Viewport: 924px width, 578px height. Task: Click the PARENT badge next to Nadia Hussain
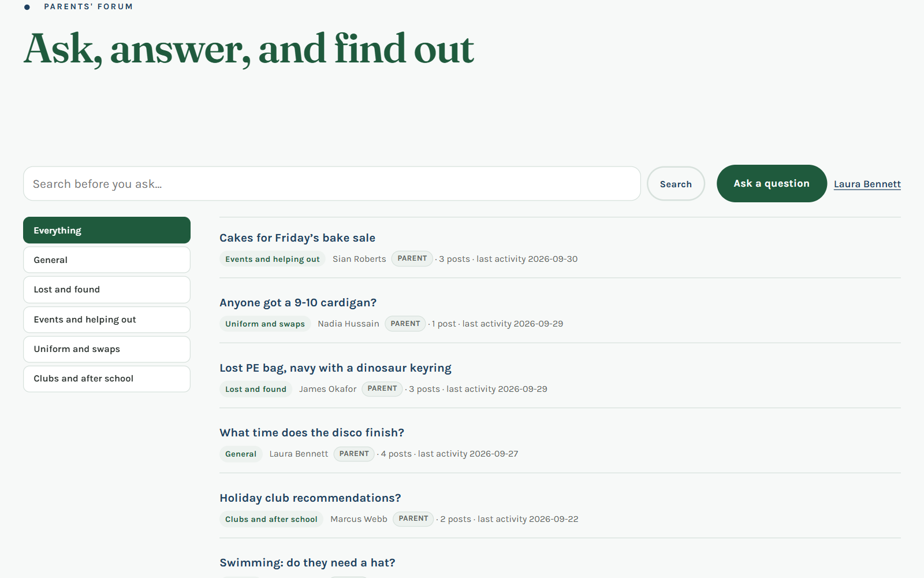coord(405,324)
